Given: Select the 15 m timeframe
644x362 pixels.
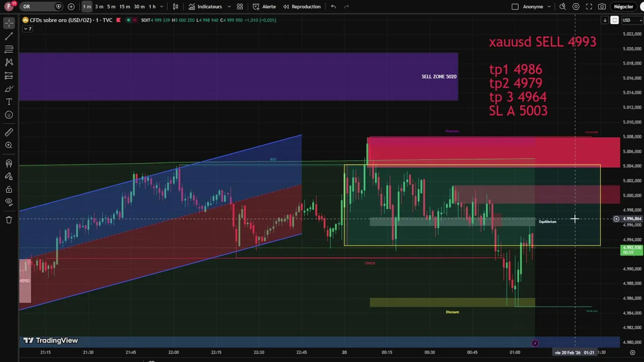Looking at the screenshot, I should tap(125, 7).
